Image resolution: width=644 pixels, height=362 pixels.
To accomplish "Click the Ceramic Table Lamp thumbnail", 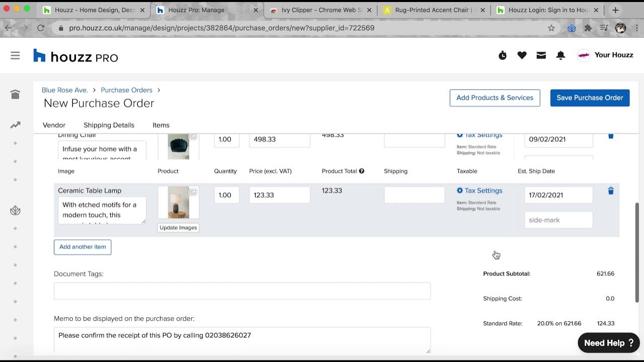I will (x=178, y=202).
